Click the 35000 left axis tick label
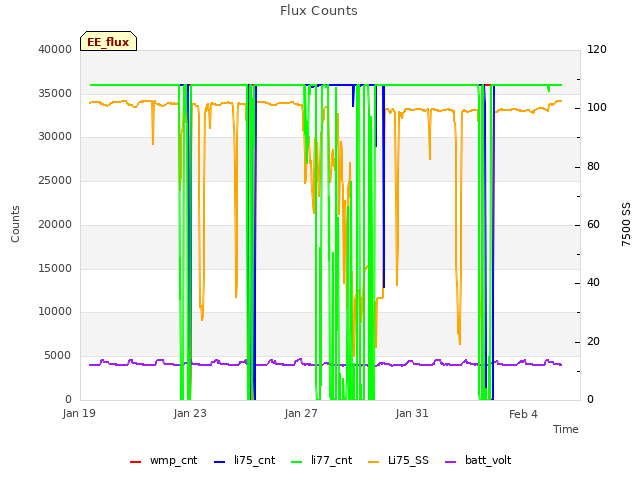 point(55,93)
